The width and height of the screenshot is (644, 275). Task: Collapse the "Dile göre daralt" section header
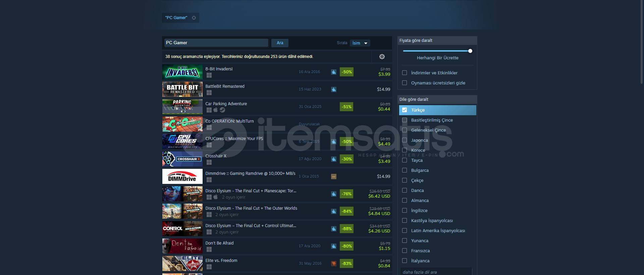point(437,99)
